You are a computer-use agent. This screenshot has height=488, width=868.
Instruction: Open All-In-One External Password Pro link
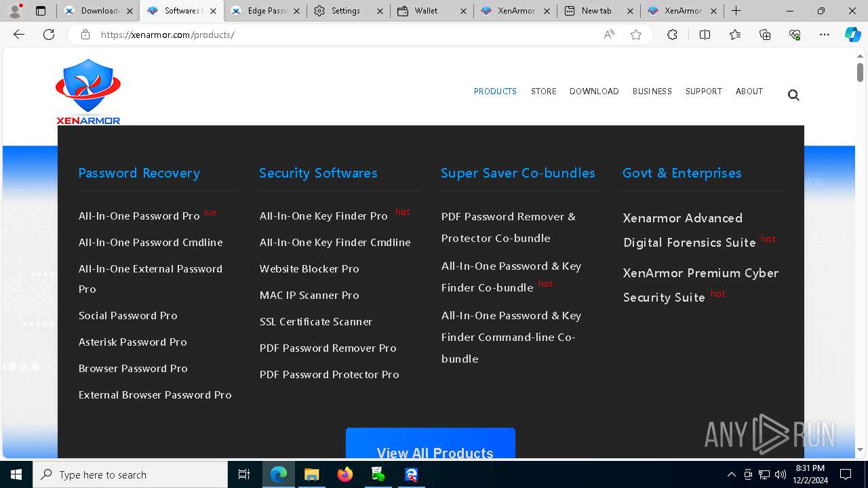click(x=151, y=279)
